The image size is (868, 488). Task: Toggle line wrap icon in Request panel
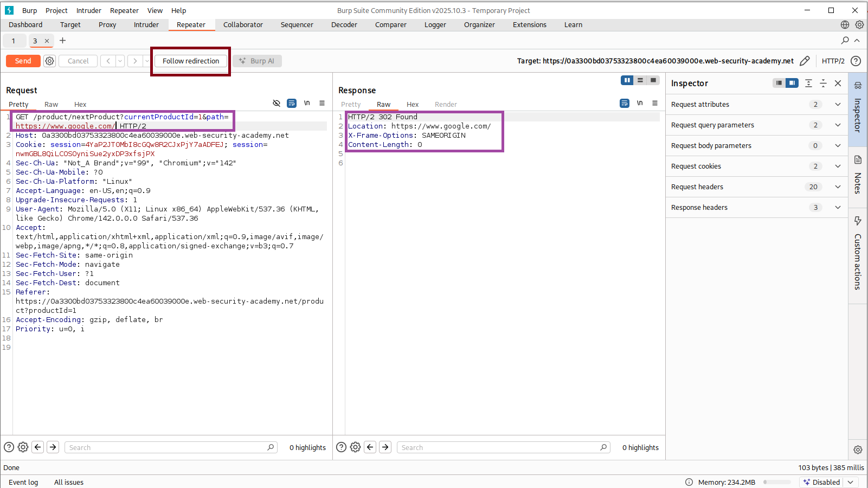click(x=292, y=103)
